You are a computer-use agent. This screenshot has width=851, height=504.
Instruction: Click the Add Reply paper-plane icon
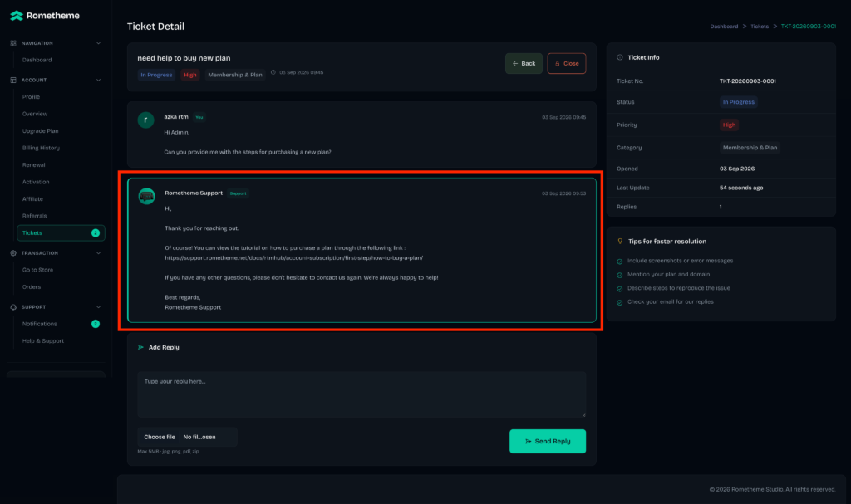pos(140,347)
